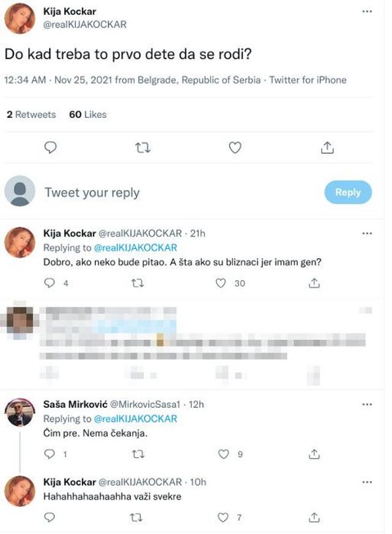View the 60 Likes list
This screenshot has height=534, width=392.
[88, 115]
